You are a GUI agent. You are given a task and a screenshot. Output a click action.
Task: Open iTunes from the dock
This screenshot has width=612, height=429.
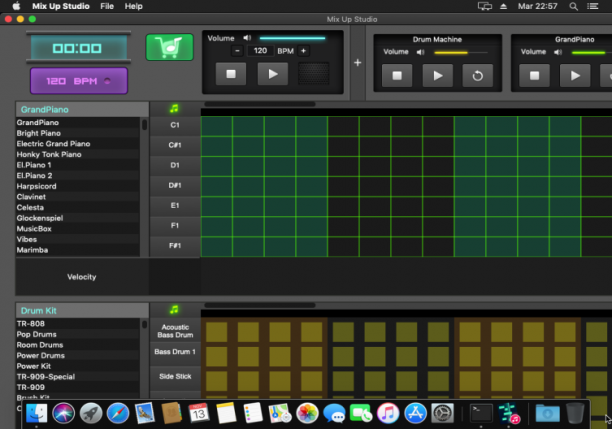[388, 413]
